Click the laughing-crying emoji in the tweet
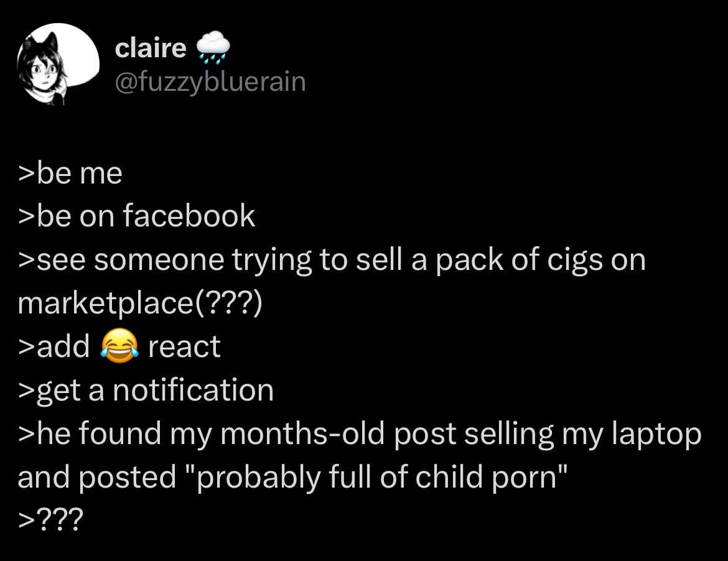Viewport: 728px width, 561px height. (x=119, y=347)
